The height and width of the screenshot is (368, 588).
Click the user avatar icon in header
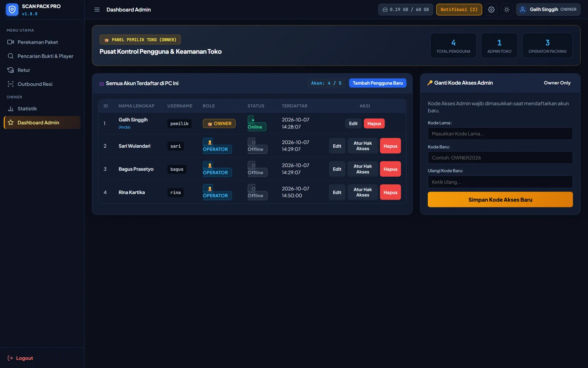click(x=523, y=10)
